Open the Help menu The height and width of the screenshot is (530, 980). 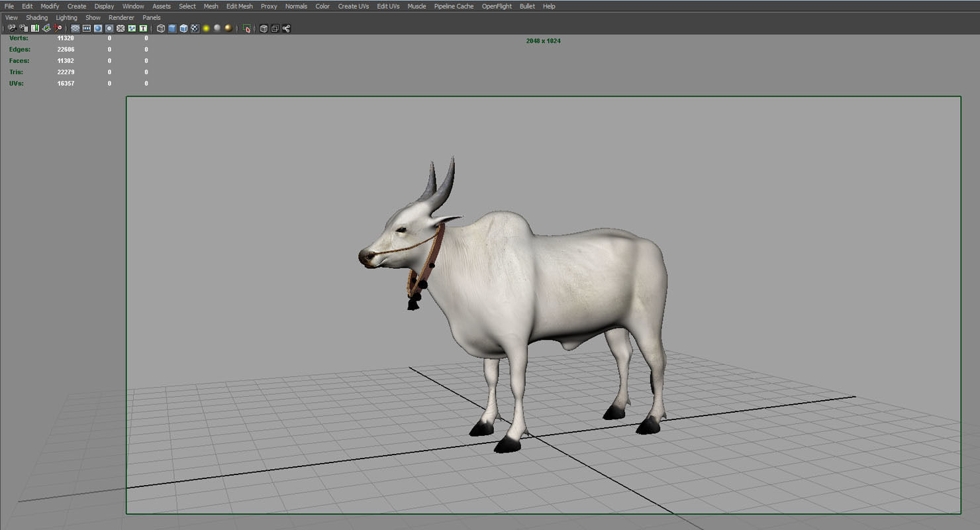coord(549,6)
